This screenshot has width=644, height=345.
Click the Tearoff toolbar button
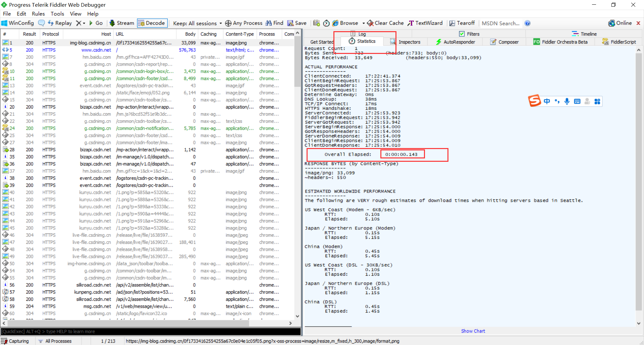(462, 23)
